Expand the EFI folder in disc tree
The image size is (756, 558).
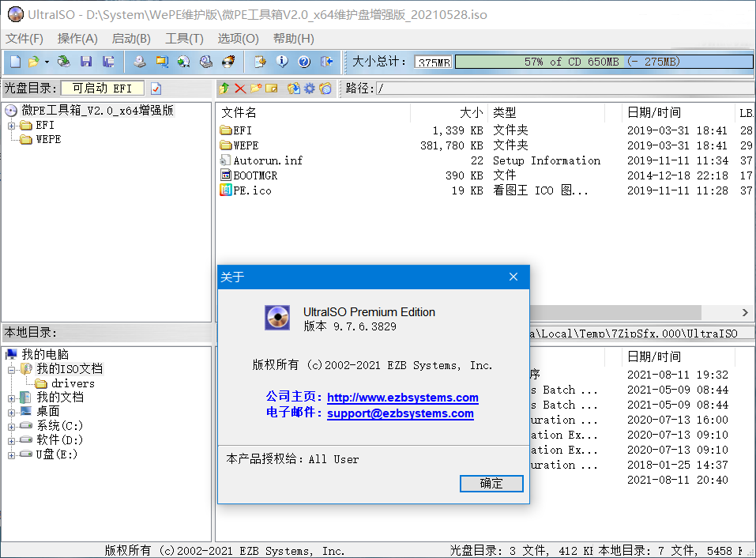click(x=11, y=126)
